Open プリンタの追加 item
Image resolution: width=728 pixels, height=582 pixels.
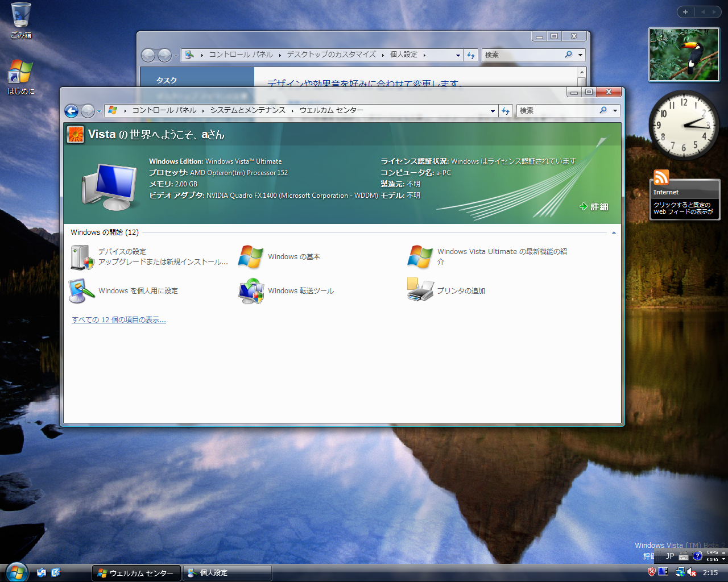tap(446, 291)
